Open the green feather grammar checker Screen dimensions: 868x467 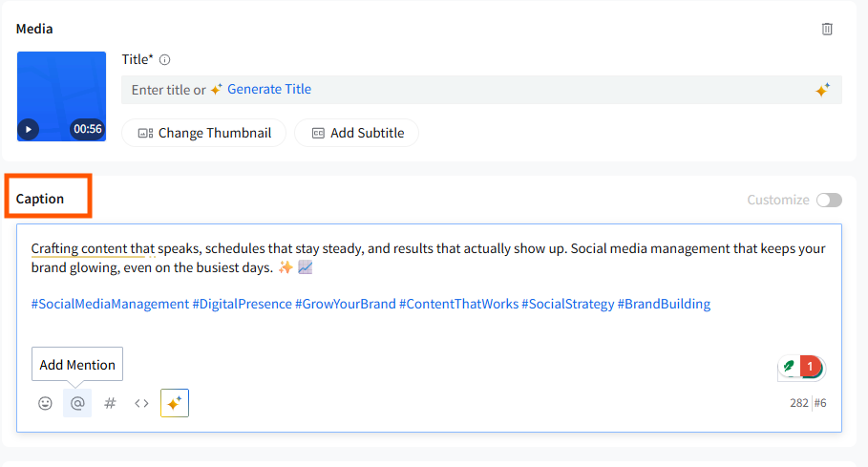point(790,366)
